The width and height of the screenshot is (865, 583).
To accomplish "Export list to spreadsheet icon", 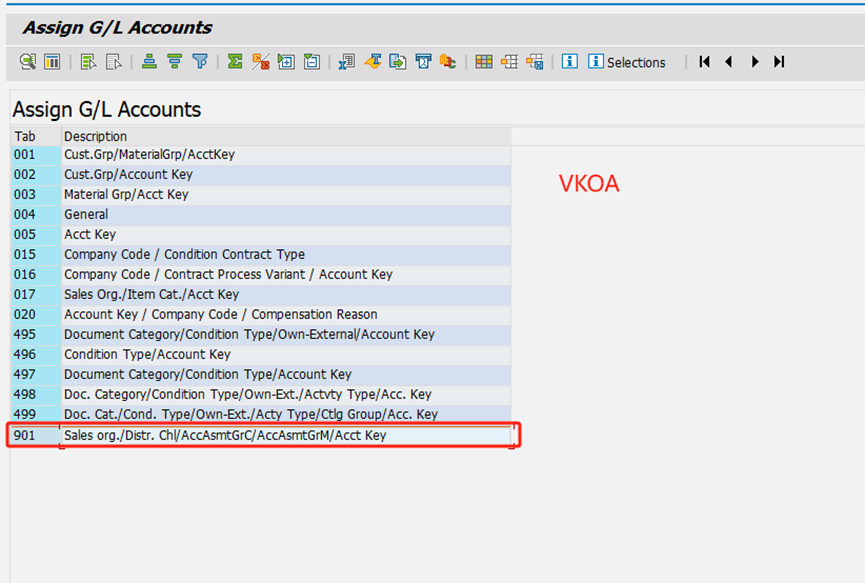I will click(347, 62).
